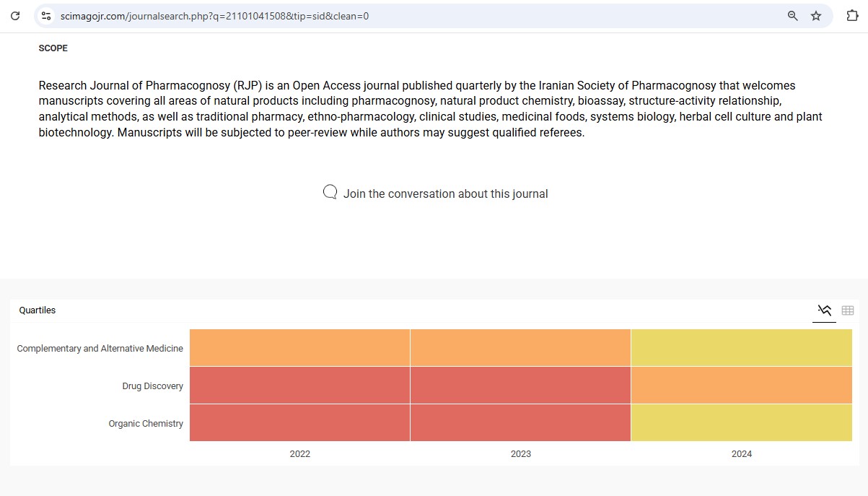Click Complementary and Alternative Medicine row label

point(100,349)
